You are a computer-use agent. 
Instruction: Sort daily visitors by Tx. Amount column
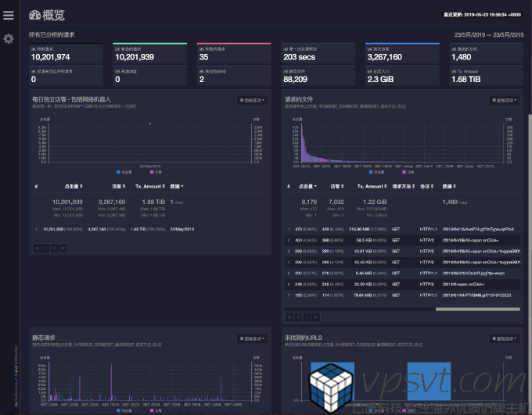[x=149, y=186]
